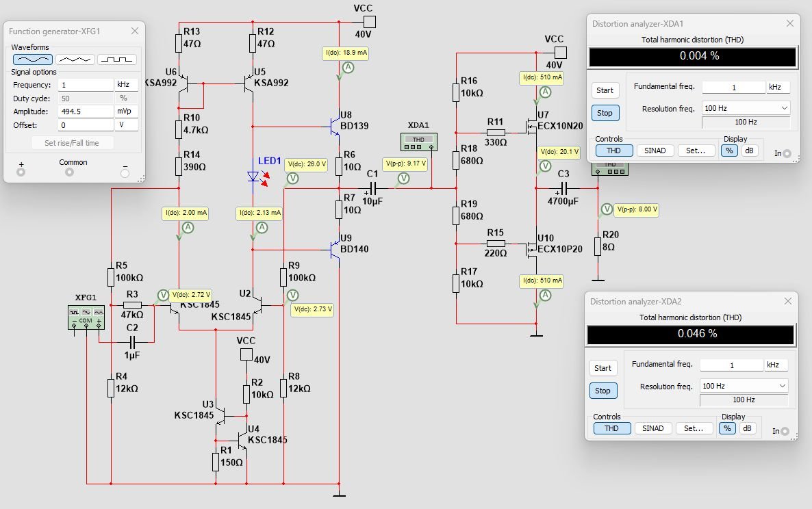This screenshot has height=509, width=812.
Task: Select capacitor C1 10µF symbol
Action: 372,188
